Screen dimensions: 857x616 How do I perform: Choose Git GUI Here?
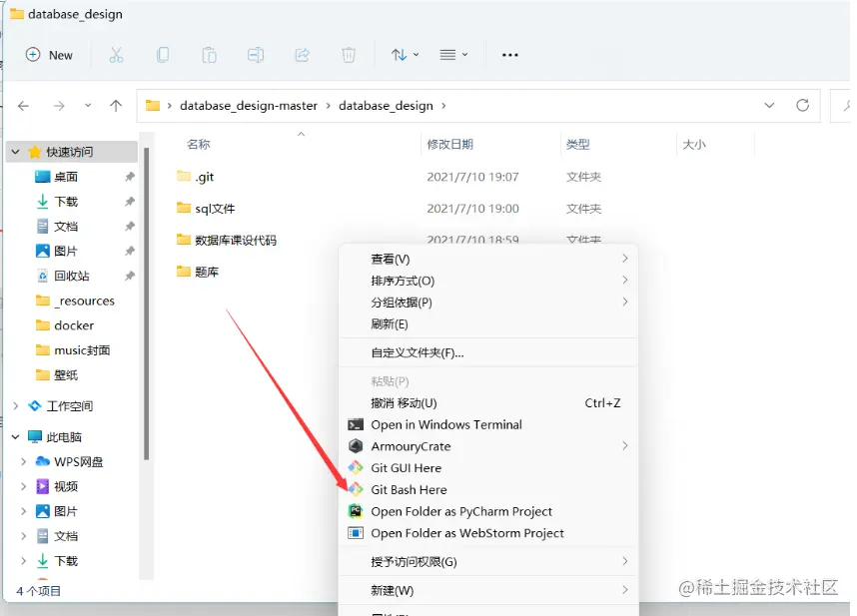click(x=488, y=468)
